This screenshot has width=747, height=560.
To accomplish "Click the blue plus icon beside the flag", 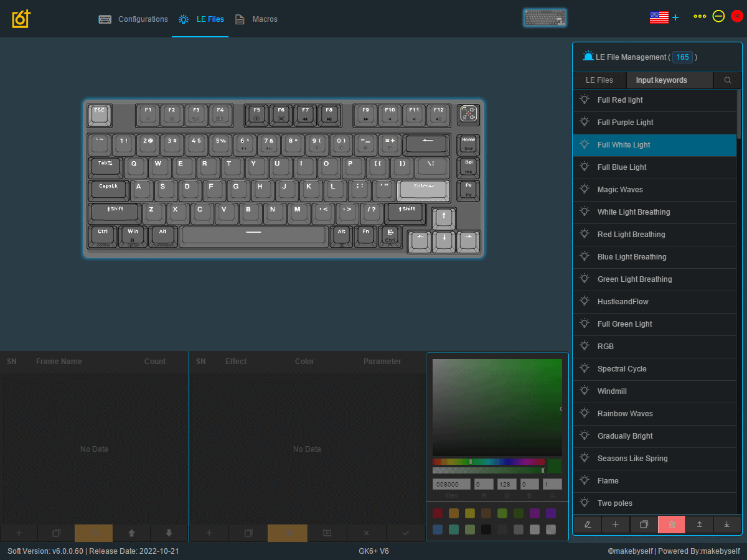I will 675,17.
